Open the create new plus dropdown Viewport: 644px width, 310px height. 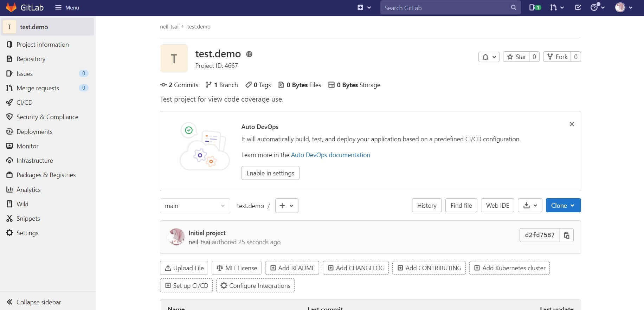[364, 7]
